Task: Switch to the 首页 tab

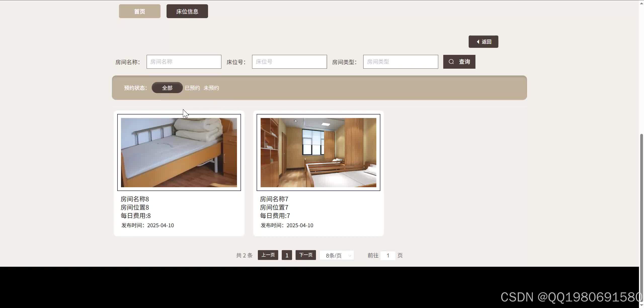Action: [139, 11]
